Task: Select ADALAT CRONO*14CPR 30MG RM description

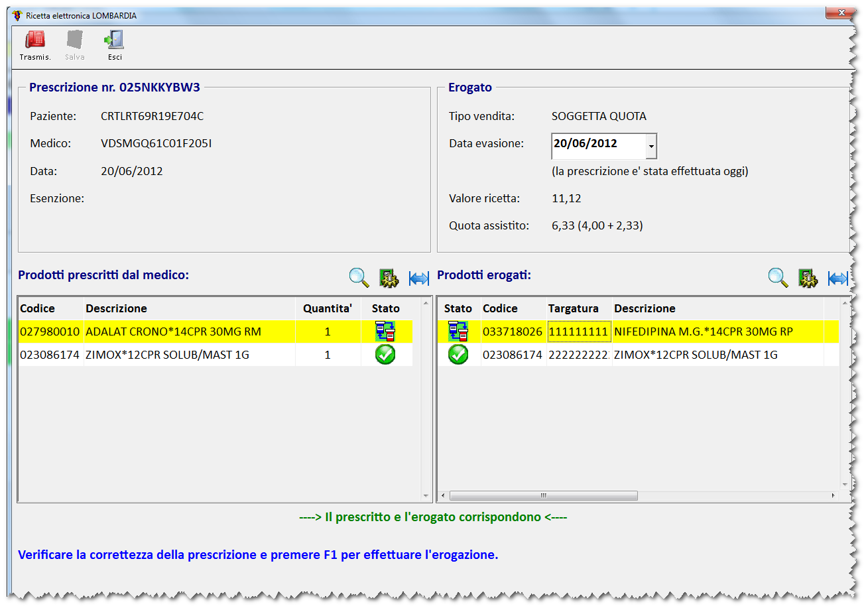Action: click(x=190, y=332)
